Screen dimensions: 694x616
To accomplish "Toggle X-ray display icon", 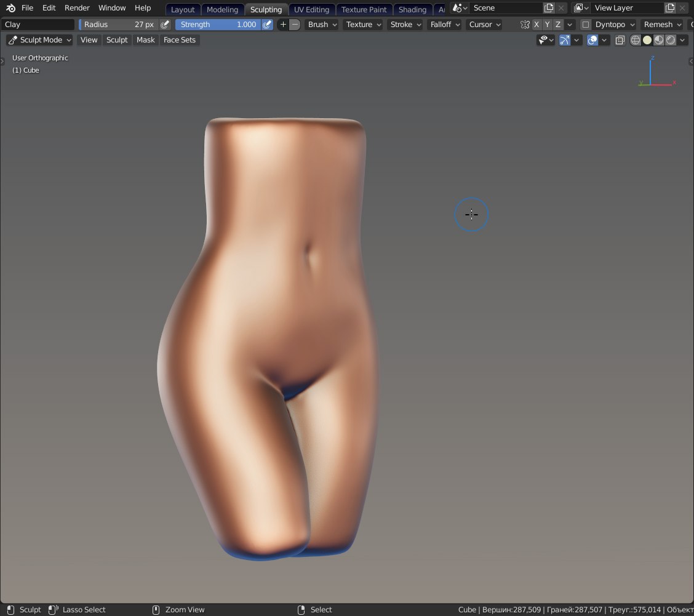I will (620, 40).
